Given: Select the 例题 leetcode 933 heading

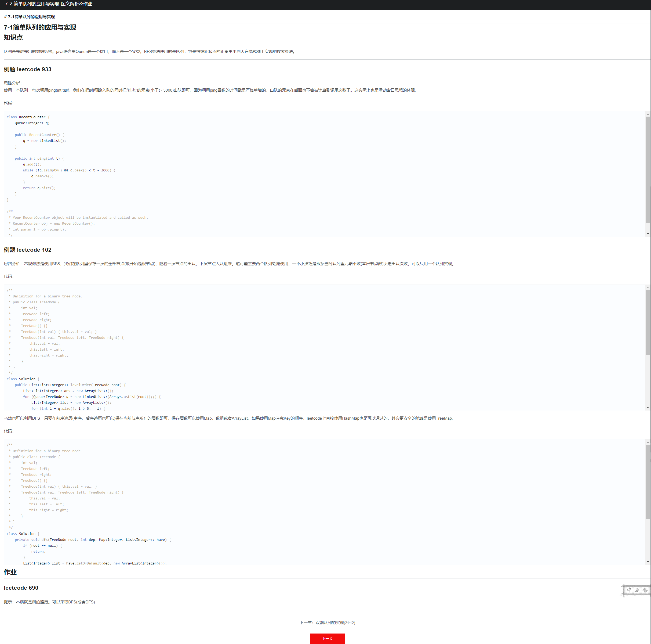Looking at the screenshot, I should pyautogui.click(x=28, y=69).
